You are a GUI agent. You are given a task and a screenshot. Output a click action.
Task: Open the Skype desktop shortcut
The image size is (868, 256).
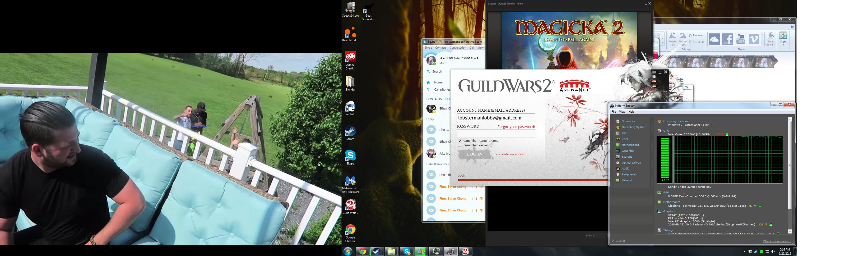[350, 158]
